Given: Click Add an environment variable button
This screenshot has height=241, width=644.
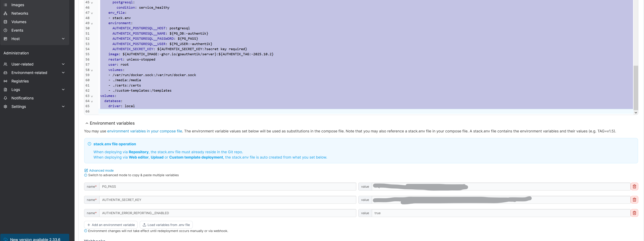Looking at the screenshot, I should [111, 225].
